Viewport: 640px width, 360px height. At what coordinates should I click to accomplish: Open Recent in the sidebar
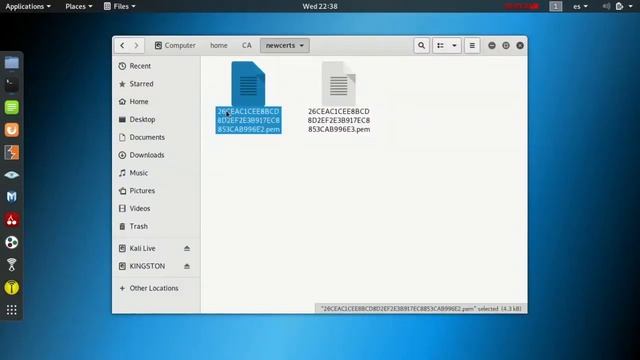click(x=156, y=66)
